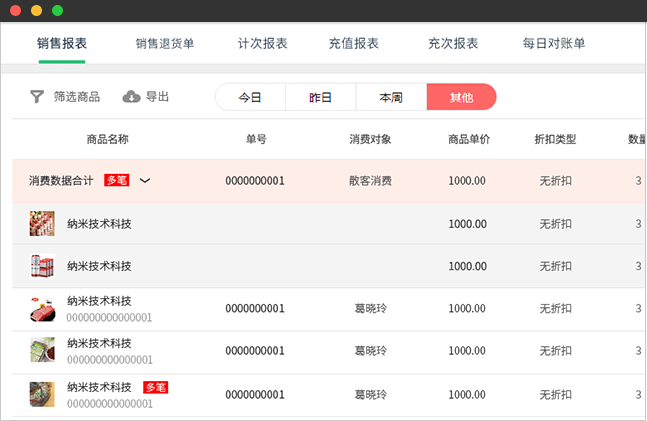Choose the 昨日 date filter

[x=321, y=97]
